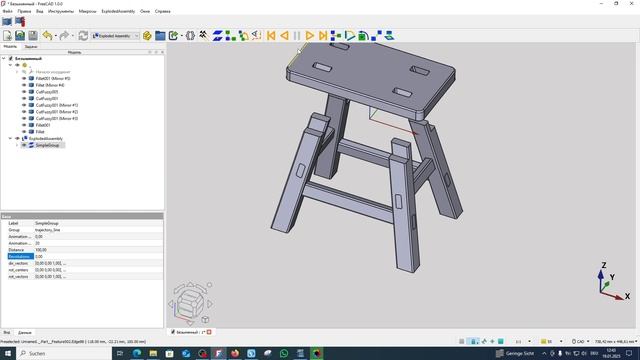The height and width of the screenshot is (360, 640).
Task: Pause the exploded animation
Action: [297, 36]
